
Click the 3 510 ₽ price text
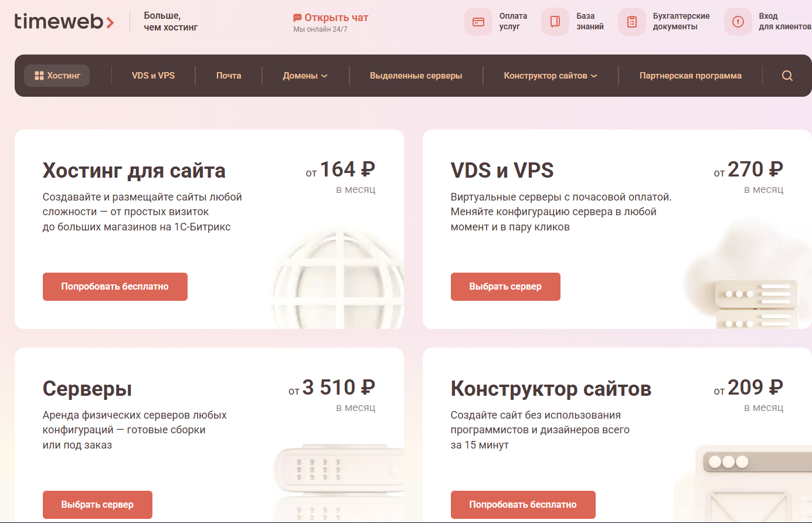point(339,388)
